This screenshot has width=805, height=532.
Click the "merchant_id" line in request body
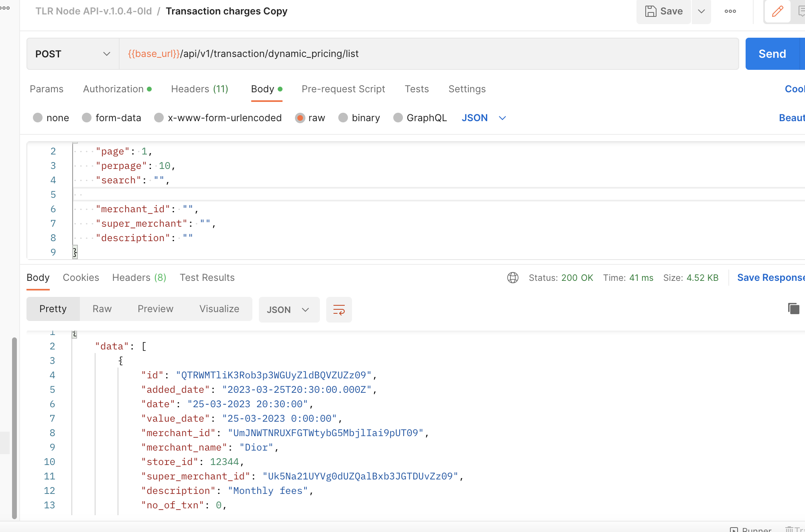pyautogui.click(x=147, y=209)
